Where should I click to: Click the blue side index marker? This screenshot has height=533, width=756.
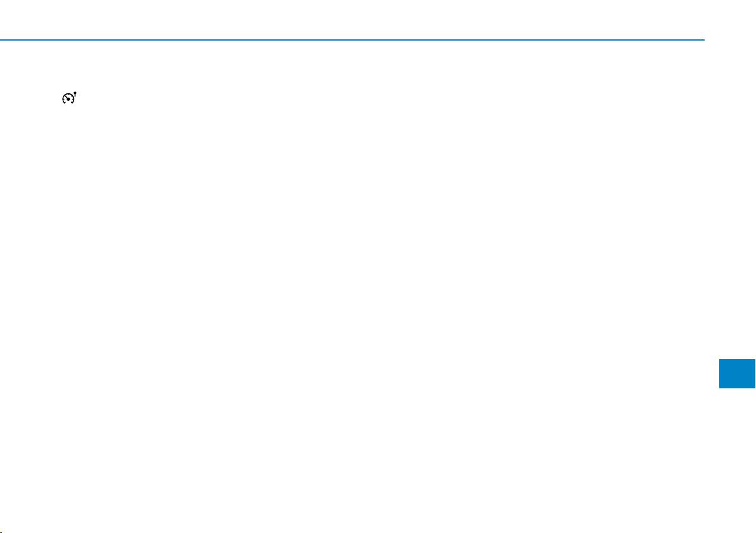coord(737,373)
